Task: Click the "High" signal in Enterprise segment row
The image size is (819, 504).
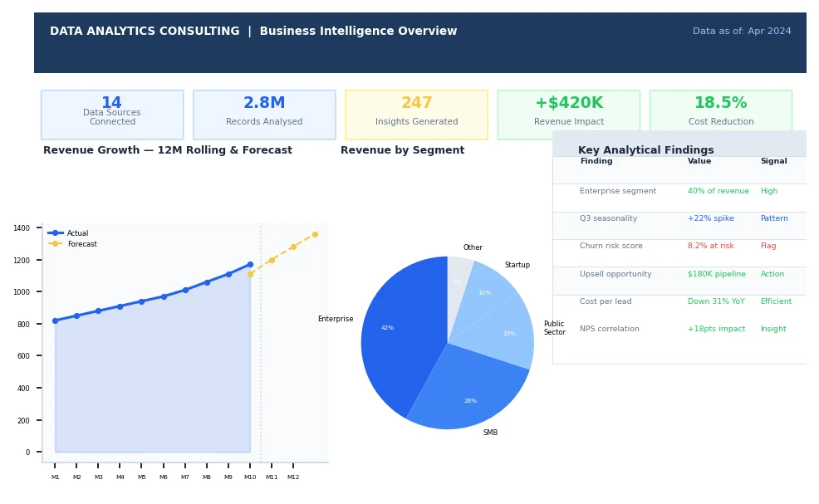Action: [769, 191]
